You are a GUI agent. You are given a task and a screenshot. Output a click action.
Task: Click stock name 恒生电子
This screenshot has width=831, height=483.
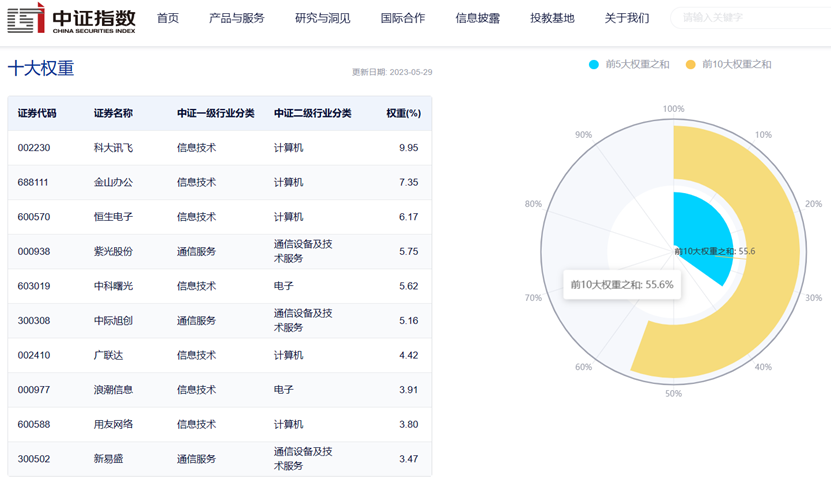[x=113, y=217]
